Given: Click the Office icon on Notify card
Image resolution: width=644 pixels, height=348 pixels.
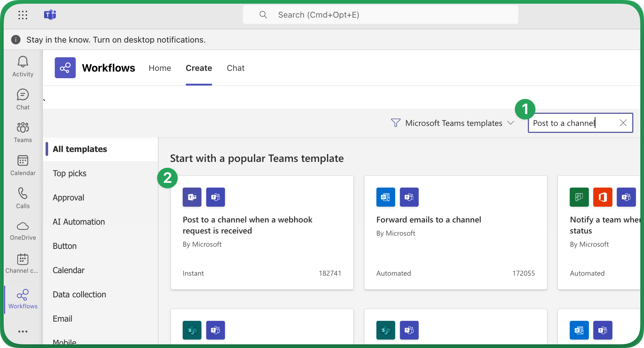Looking at the screenshot, I should pyautogui.click(x=603, y=197).
